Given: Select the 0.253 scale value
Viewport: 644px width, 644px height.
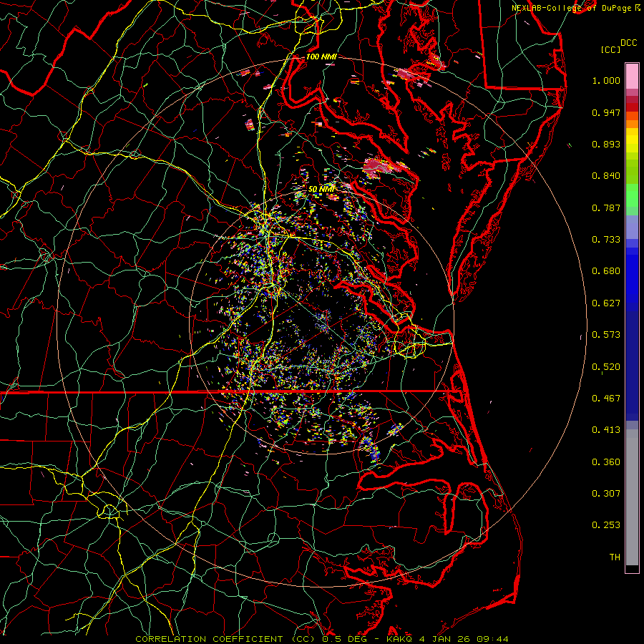Looking at the screenshot, I should point(606,525).
